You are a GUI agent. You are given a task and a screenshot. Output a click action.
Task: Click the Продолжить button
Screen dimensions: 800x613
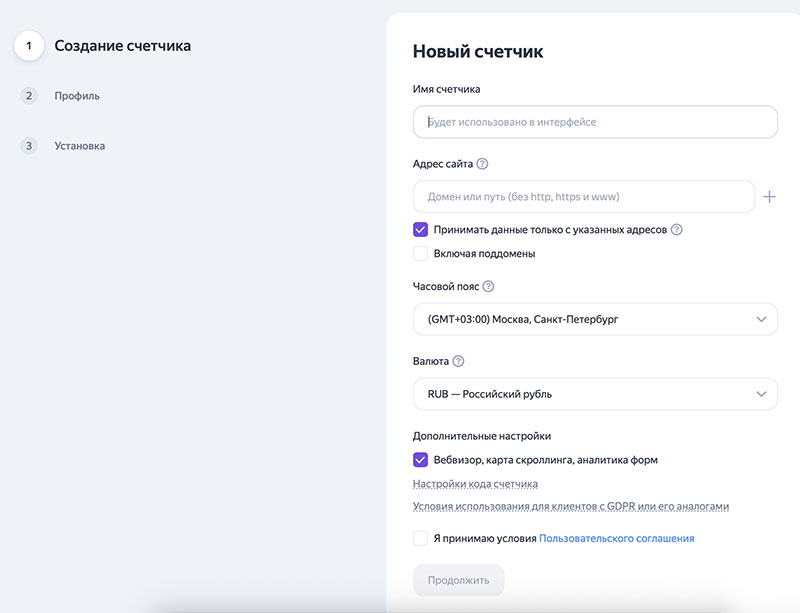459,580
